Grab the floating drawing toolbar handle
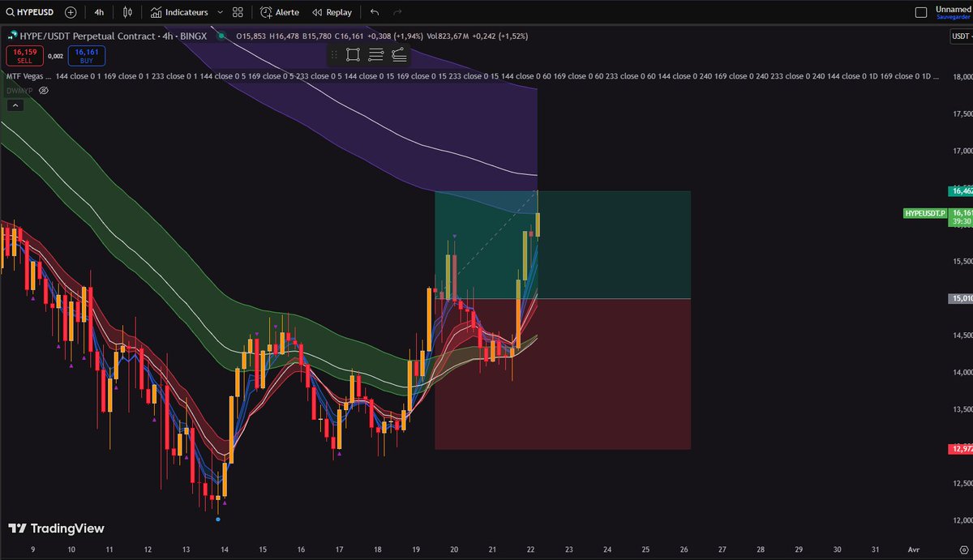Screen dimensions: 973x560 [335, 55]
